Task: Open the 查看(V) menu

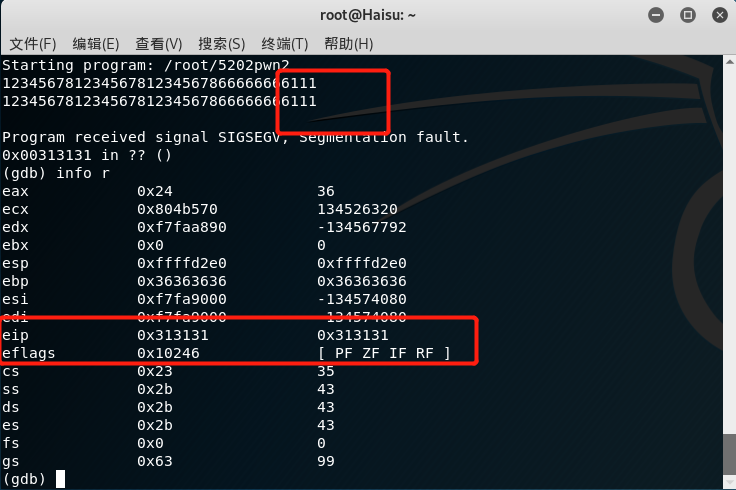Action: (x=159, y=44)
